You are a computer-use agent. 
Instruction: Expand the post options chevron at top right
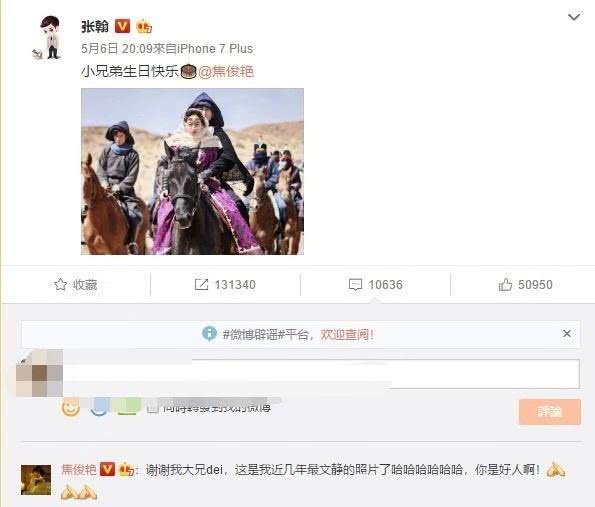click(x=574, y=17)
